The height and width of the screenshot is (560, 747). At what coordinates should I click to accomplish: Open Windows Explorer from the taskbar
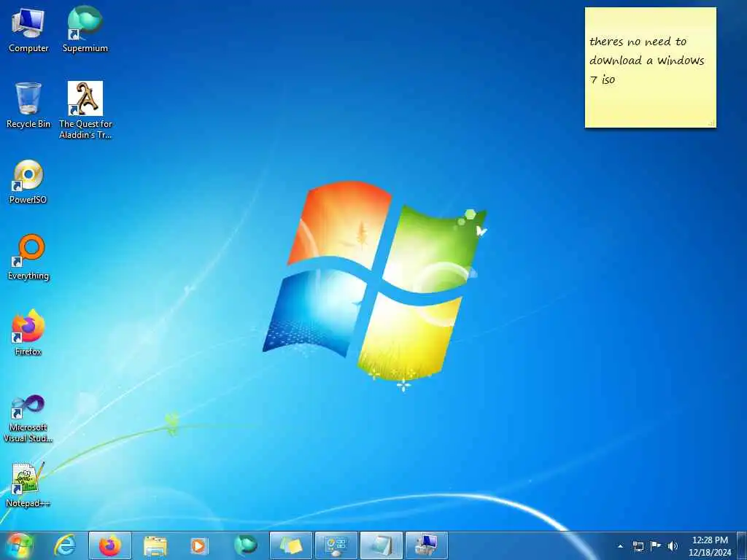155,545
